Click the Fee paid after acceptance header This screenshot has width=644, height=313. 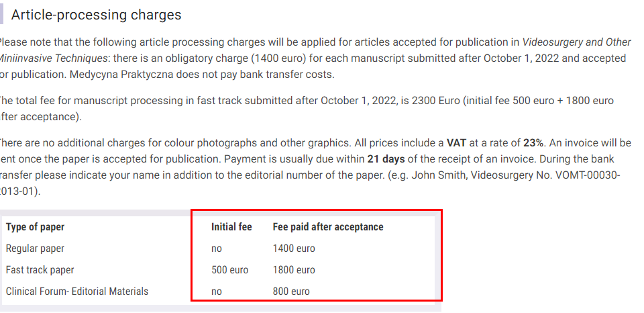328,227
